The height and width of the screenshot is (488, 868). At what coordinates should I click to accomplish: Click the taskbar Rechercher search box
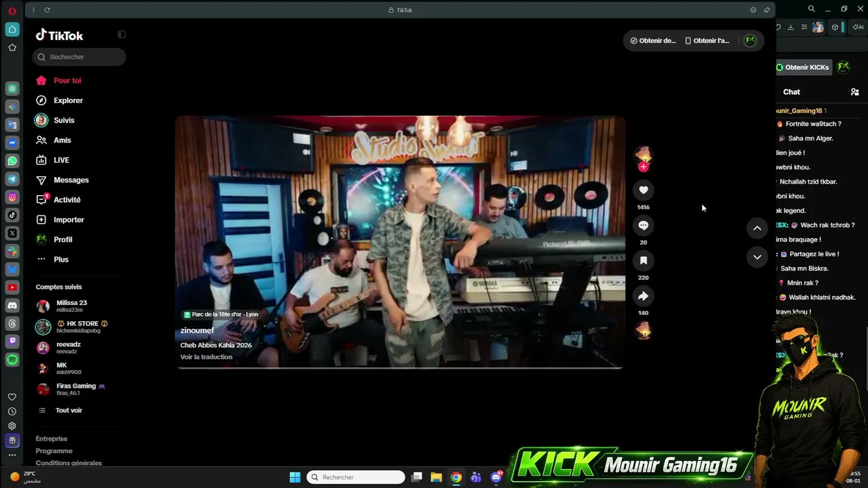tap(356, 477)
